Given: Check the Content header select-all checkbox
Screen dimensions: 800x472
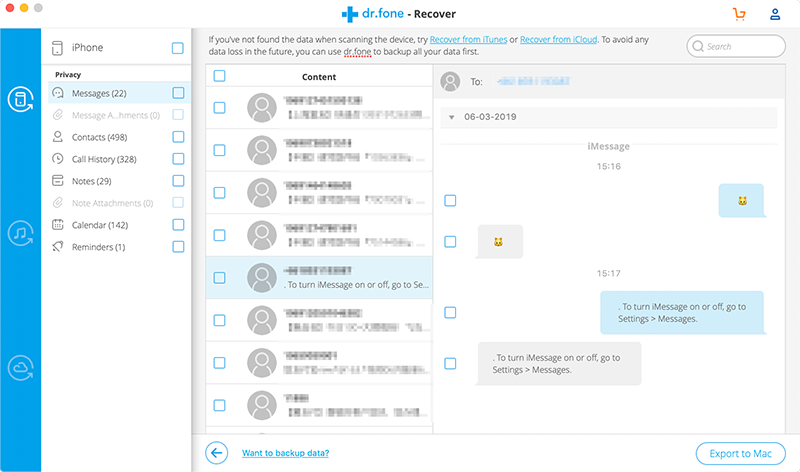Looking at the screenshot, I should click(x=219, y=76).
